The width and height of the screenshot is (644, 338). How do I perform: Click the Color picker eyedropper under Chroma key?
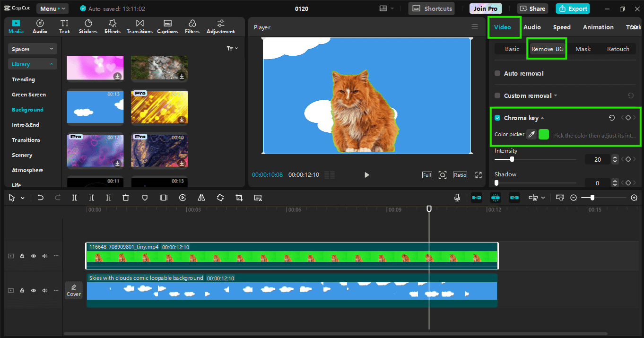[x=531, y=134]
